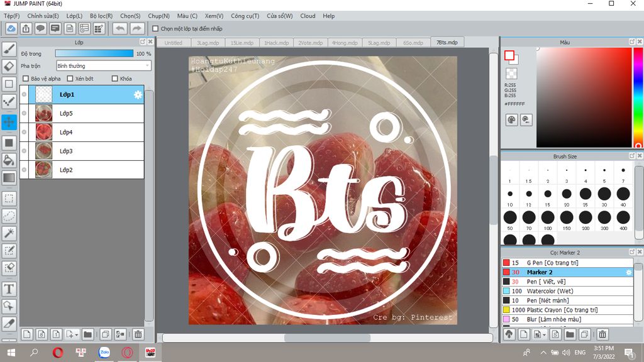Viewport: 644px width, 362px height.
Task: Show hidden system tray icons
Action: click(x=543, y=353)
